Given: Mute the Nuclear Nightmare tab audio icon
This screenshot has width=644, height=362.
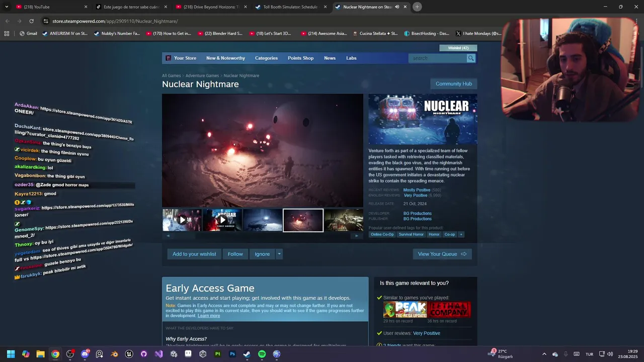Looking at the screenshot, I should [x=397, y=7].
